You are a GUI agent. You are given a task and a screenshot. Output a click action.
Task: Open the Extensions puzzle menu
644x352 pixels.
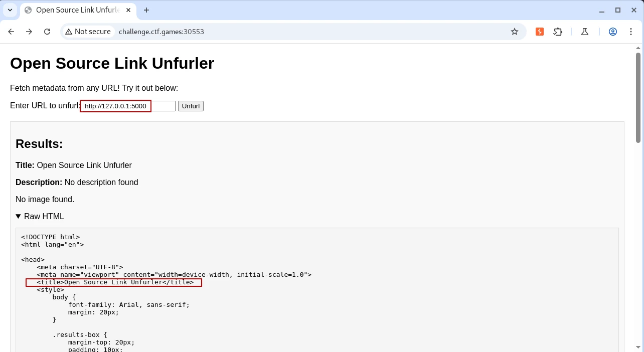point(558,32)
